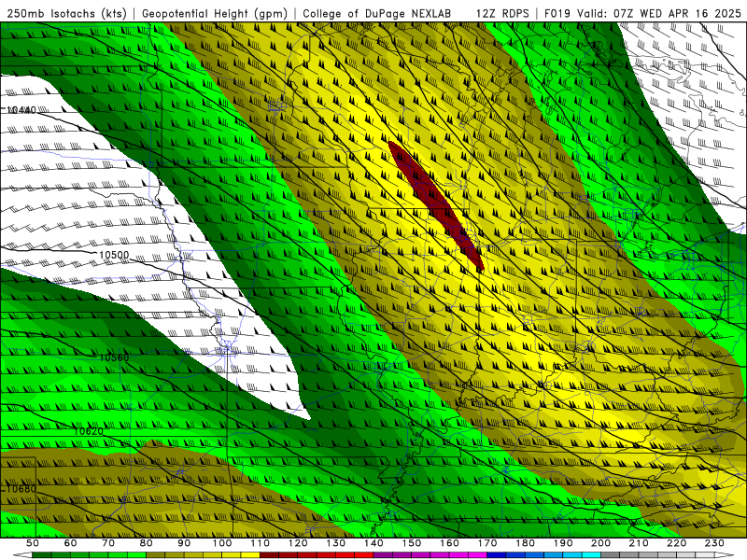The image size is (747, 560).
Task: Pick the bright yellow swatch just below 110
Action: point(250,555)
